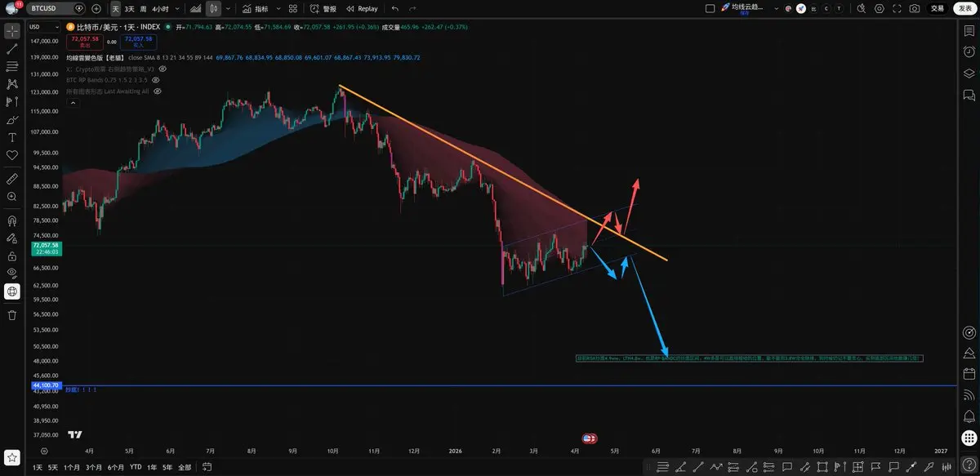This screenshot has width=980, height=476.
Task: Set time range to 1个月
Action: point(72,468)
